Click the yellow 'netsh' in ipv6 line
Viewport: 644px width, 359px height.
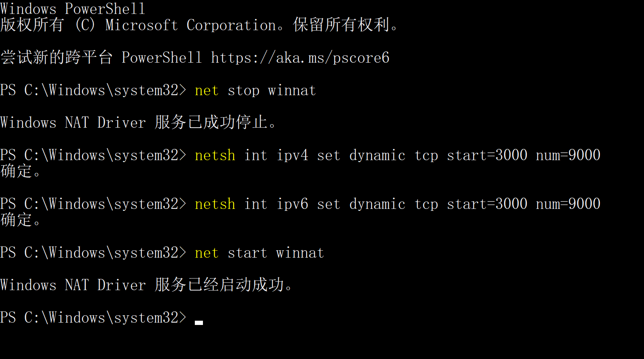coord(215,204)
